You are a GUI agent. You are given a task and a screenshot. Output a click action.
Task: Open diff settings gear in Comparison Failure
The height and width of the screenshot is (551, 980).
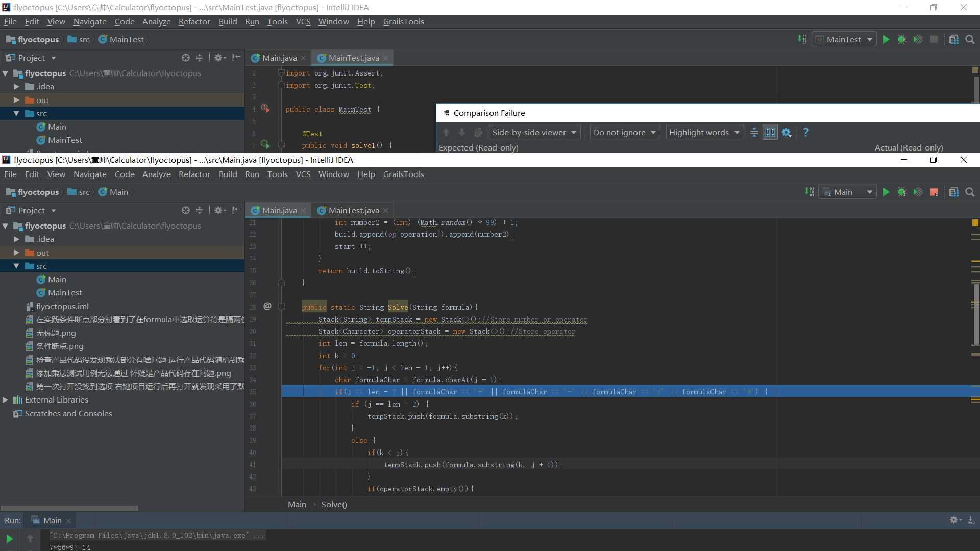coord(787,133)
